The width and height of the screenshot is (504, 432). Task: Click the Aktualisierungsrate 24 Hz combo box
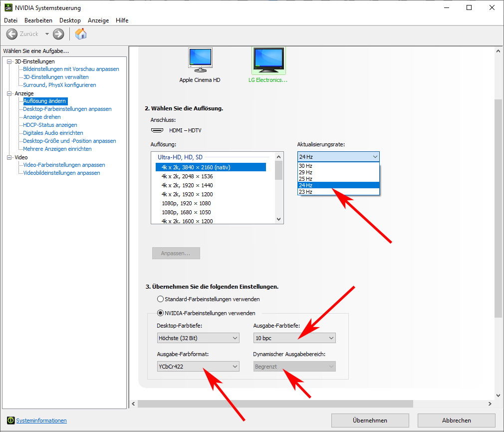click(338, 157)
